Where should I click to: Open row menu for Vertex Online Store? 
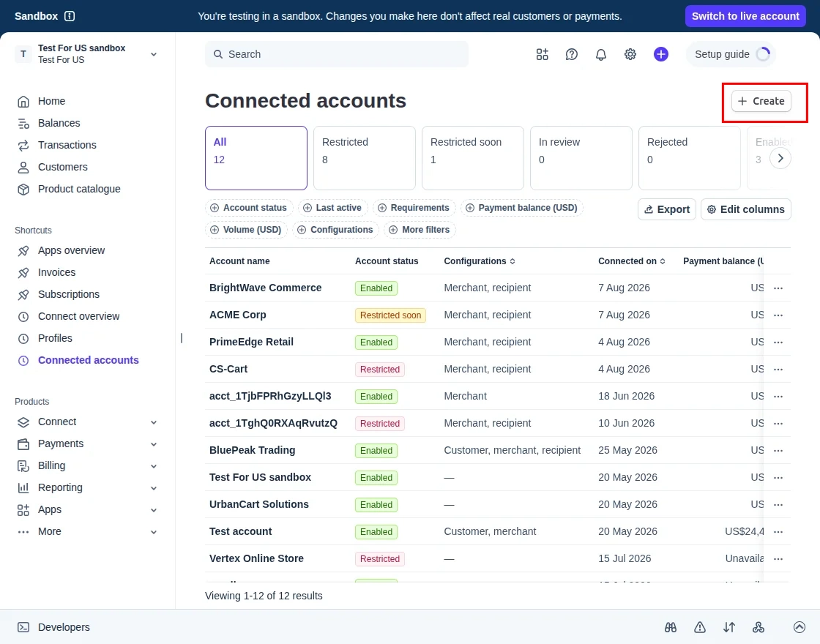(778, 559)
